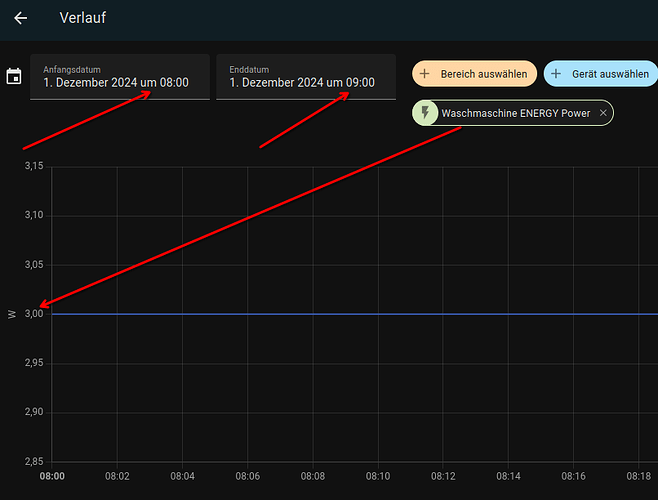Go back using the arrow icon

point(20,18)
